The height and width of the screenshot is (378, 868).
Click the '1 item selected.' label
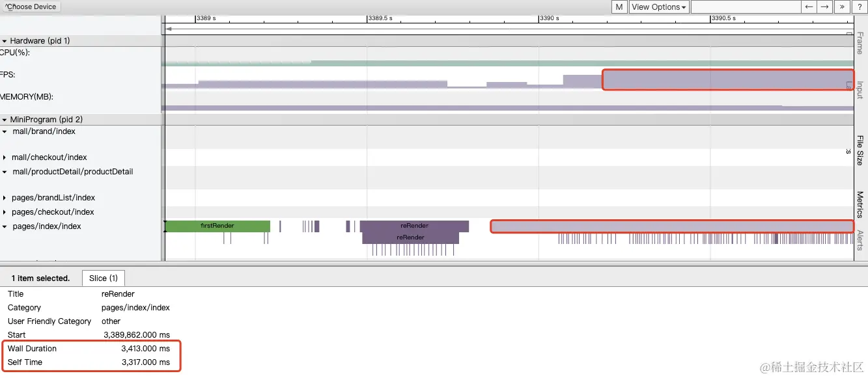click(40, 278)
